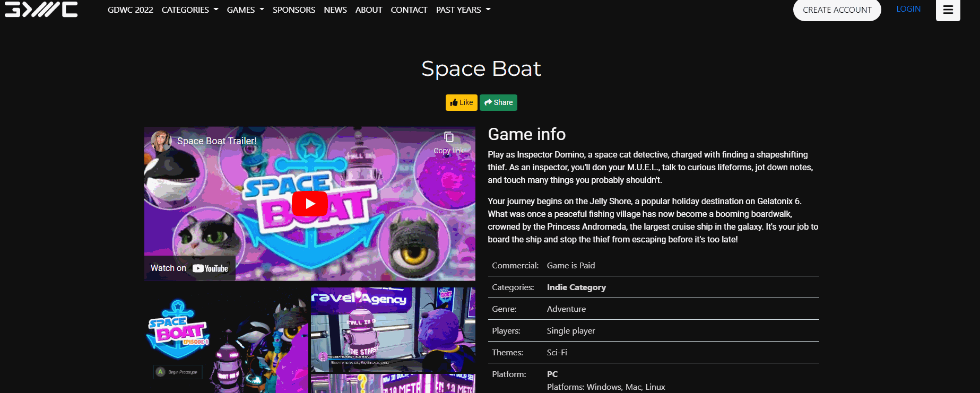Click the Login link

[x=908, y=9]
